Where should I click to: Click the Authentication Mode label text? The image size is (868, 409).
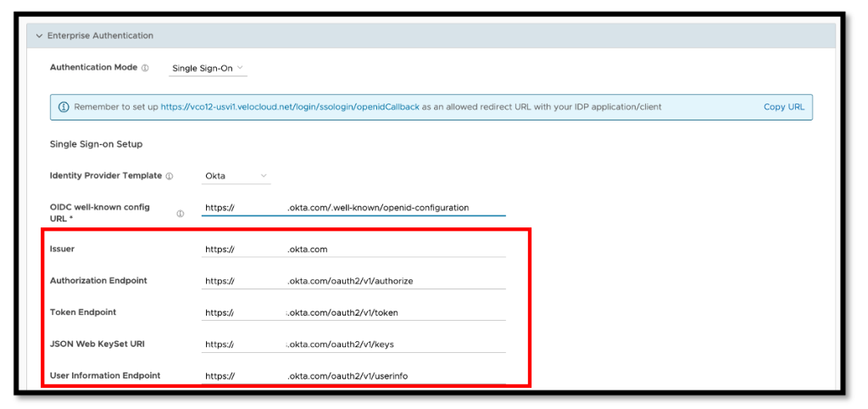click(93, 68)
